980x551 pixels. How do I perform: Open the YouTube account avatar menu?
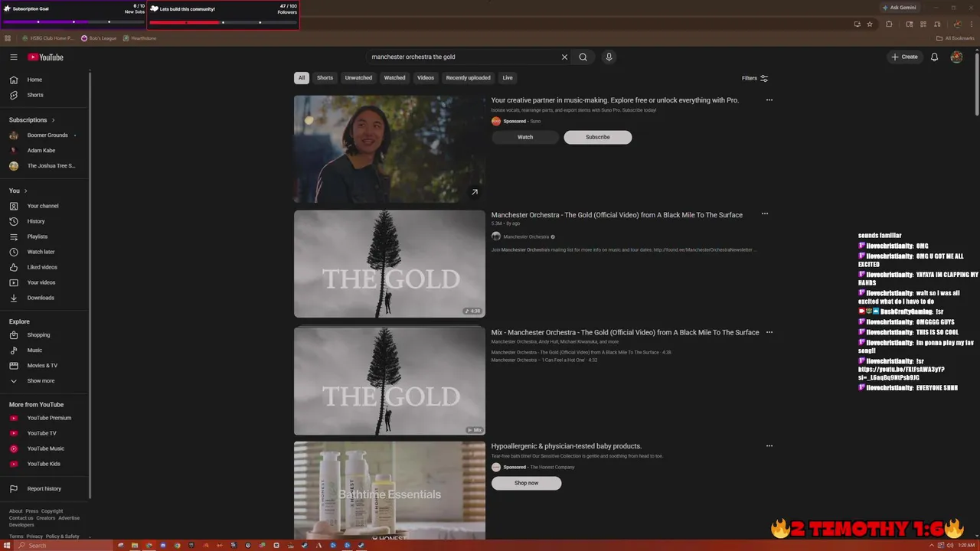956,57
